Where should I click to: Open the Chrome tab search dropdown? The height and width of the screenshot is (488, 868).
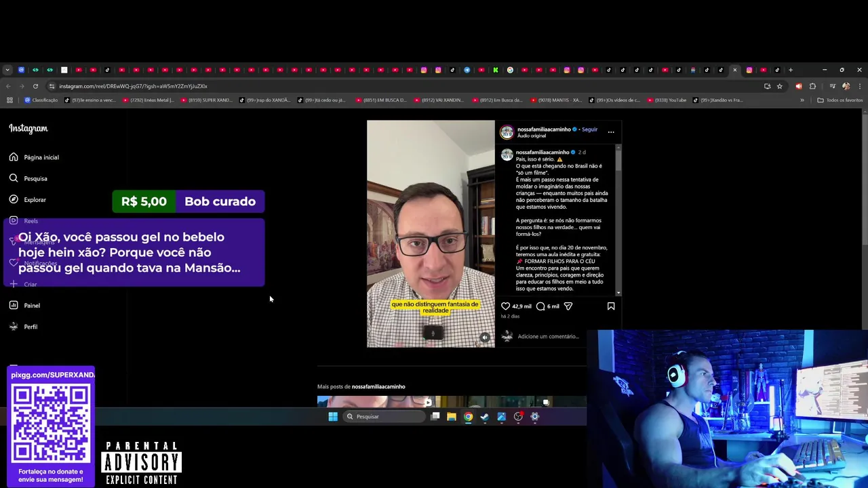(x=7, y=70)
